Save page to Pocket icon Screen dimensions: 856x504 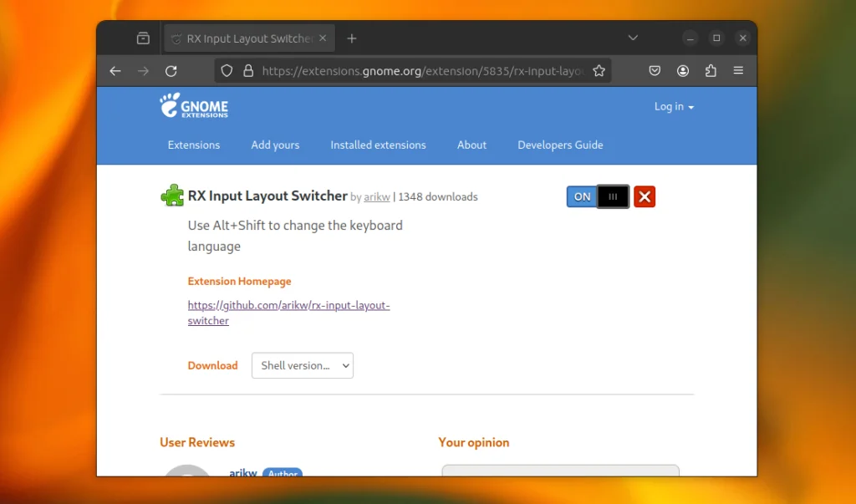(655, 71)
